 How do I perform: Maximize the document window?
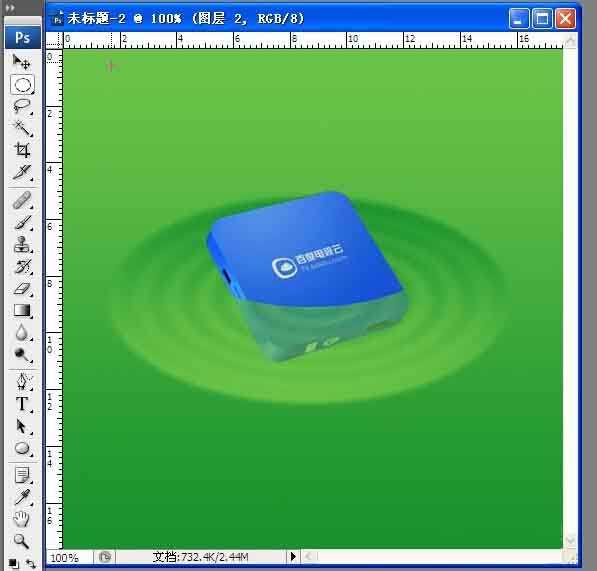542,19
